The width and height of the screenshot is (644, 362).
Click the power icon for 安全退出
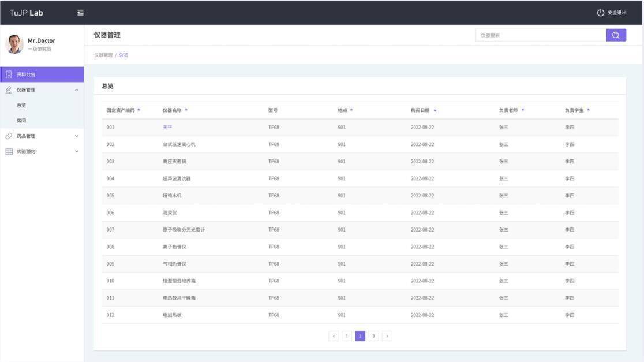tap(601, 13)
